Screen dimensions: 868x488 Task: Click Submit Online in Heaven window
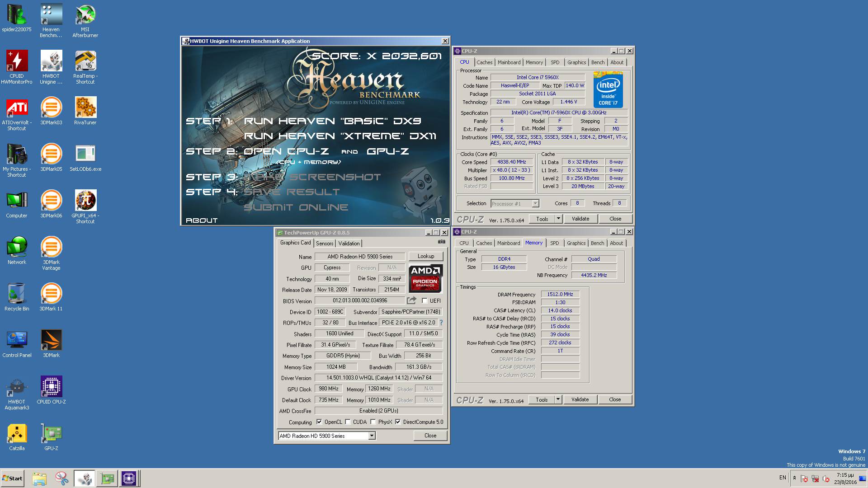[296, 207]
